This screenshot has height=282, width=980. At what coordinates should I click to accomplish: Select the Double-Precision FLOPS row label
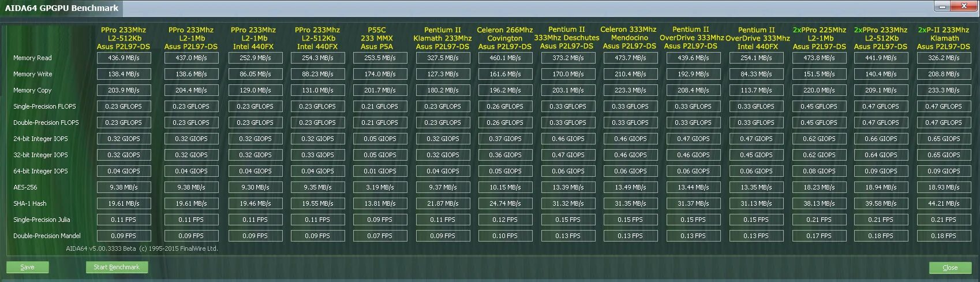pyautogui.click(x=46, y=123)
